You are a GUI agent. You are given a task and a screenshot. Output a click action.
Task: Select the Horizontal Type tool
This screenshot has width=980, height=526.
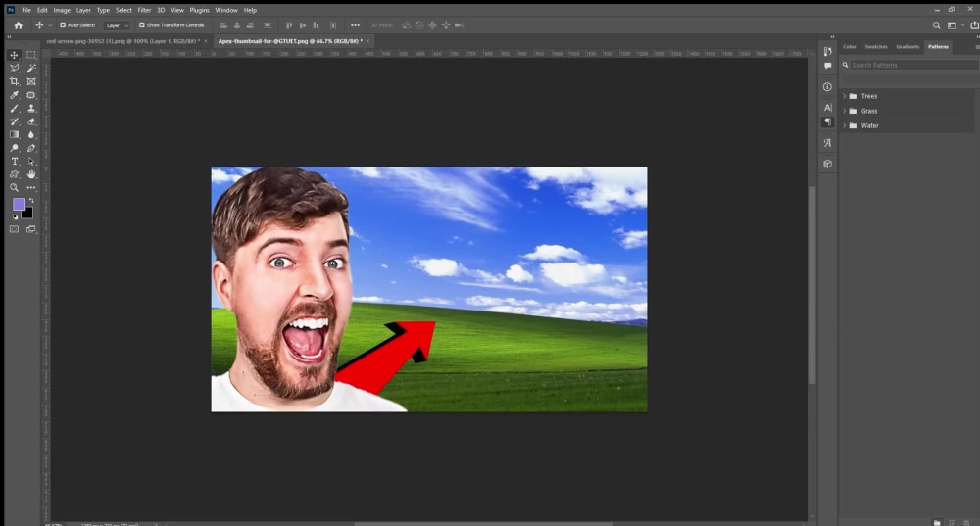pos(15,162)
